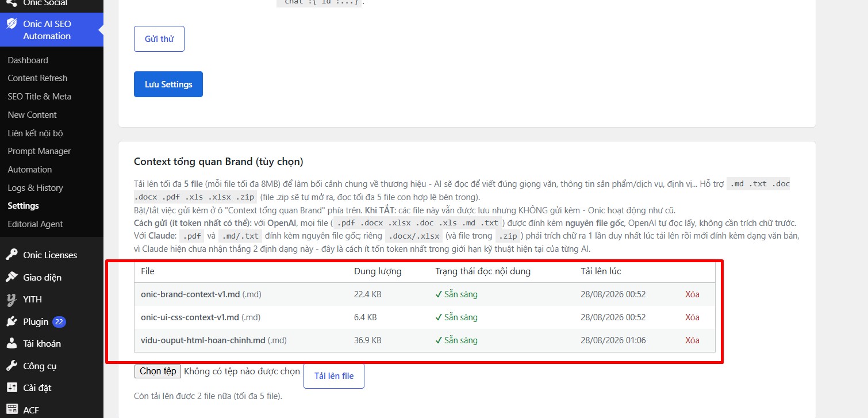The height and width of the screenshot is (418, 868).
Task: Click the Tải lên lúc column header
Action: coord(601,271)
